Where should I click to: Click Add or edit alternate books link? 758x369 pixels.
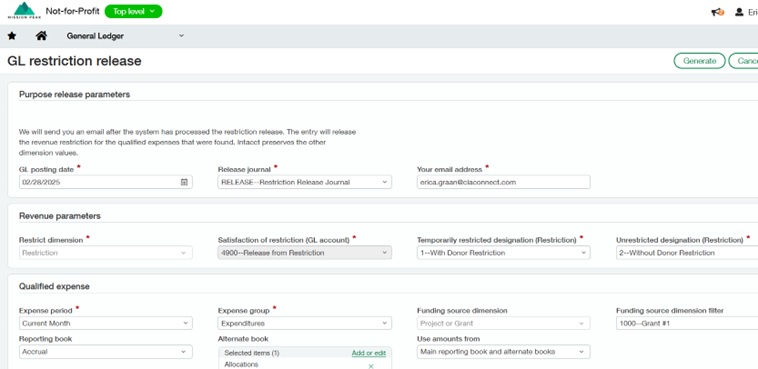[x=369, y=353]
